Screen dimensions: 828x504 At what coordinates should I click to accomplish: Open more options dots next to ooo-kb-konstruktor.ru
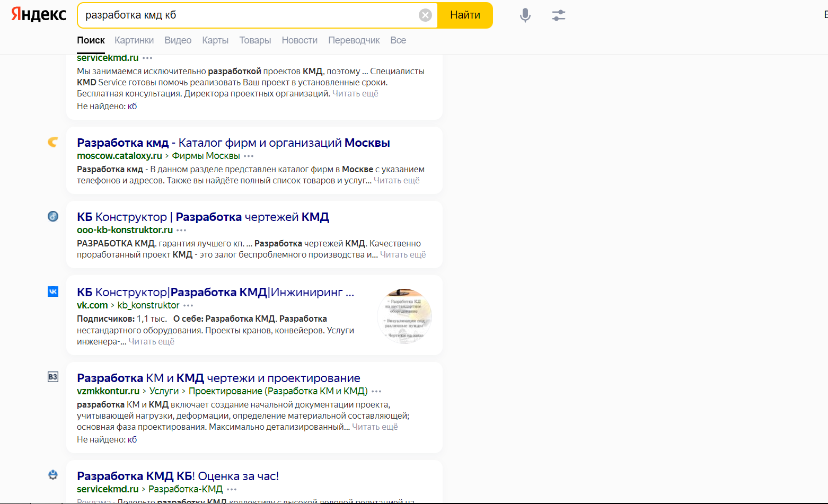point(181,231)
